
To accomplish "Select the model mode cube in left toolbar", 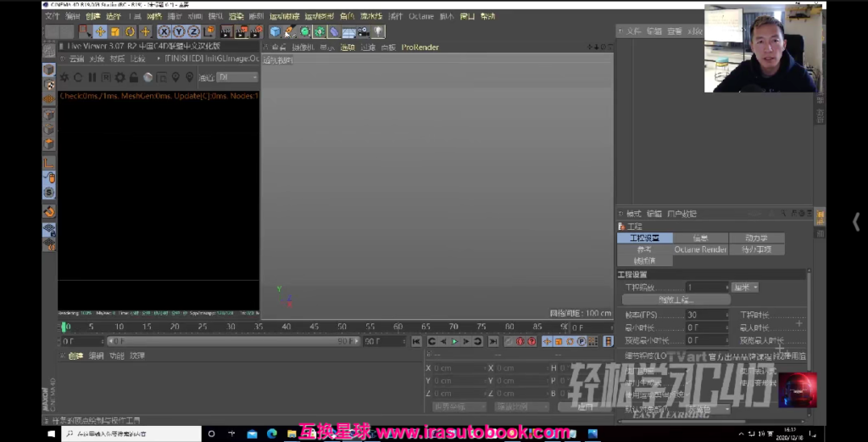I will tap(48, 70).
